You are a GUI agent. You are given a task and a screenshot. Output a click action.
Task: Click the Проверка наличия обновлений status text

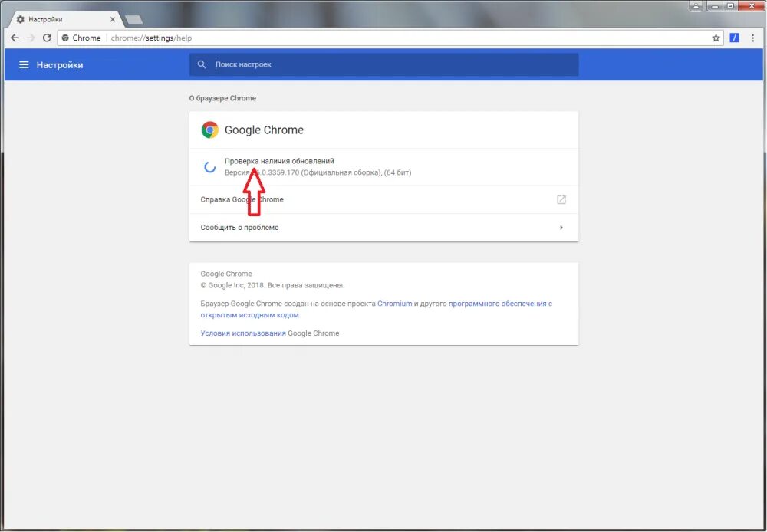(x=279, y=161)
